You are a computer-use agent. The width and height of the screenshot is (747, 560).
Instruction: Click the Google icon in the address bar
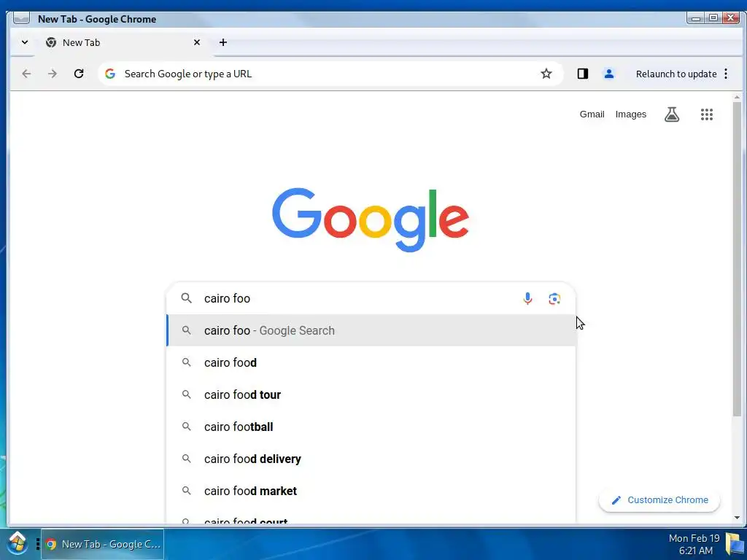tap(110, 74)
